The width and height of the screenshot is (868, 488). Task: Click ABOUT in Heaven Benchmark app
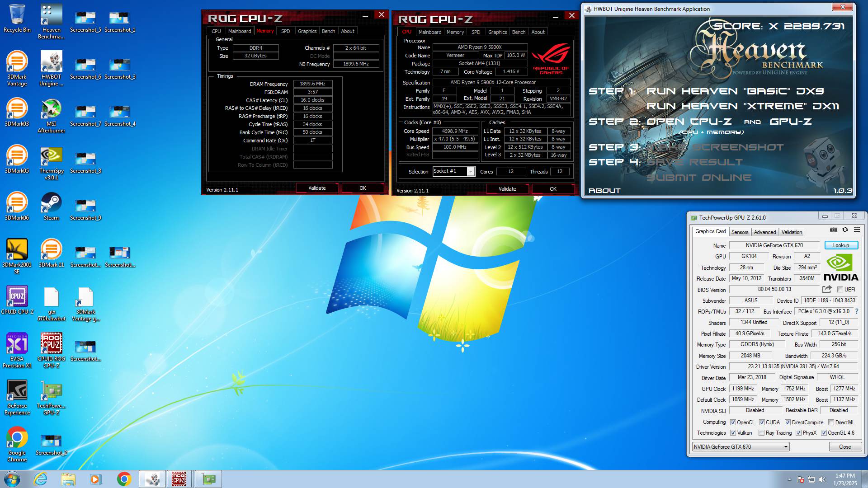point(604,191)
